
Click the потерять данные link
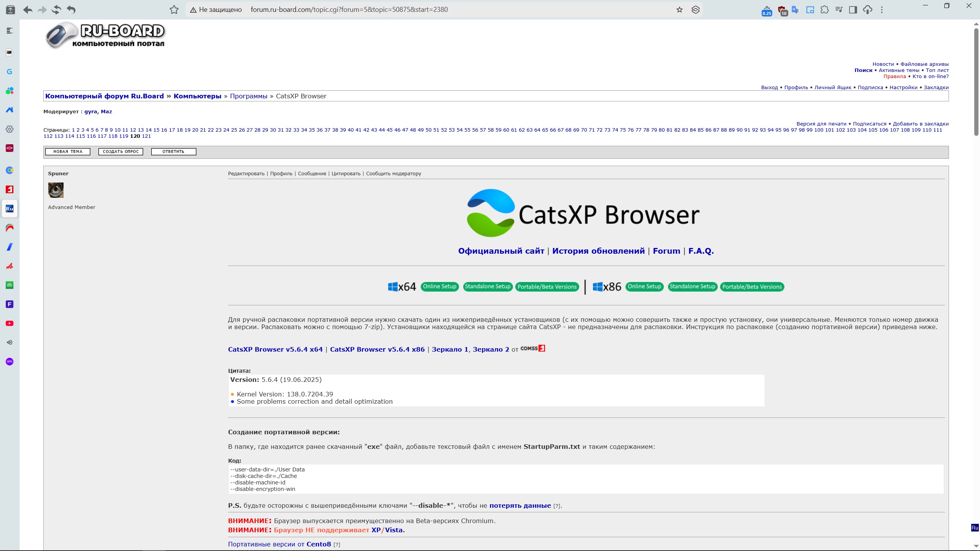point(520,505)
